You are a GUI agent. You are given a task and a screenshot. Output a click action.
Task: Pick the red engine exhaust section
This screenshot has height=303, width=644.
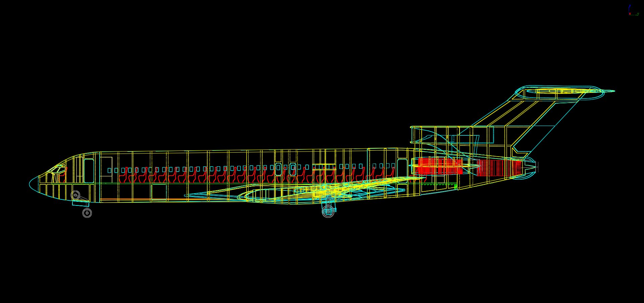pos(499,168)
